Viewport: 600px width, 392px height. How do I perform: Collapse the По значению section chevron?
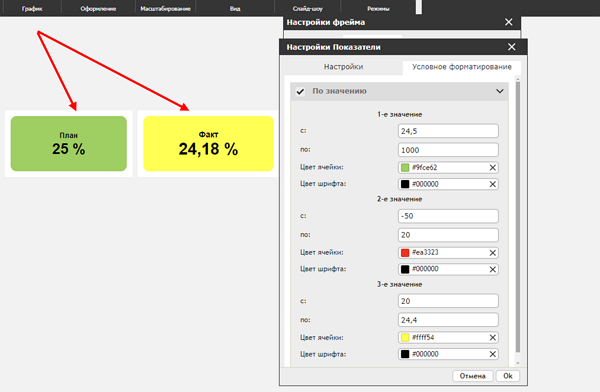(x=499, y=91)
